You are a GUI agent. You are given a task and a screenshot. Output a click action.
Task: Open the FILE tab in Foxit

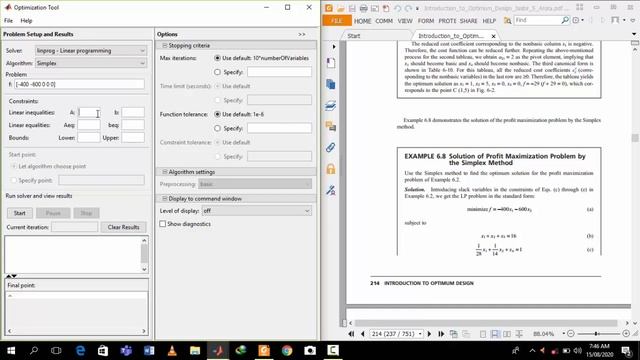point(337,20)
